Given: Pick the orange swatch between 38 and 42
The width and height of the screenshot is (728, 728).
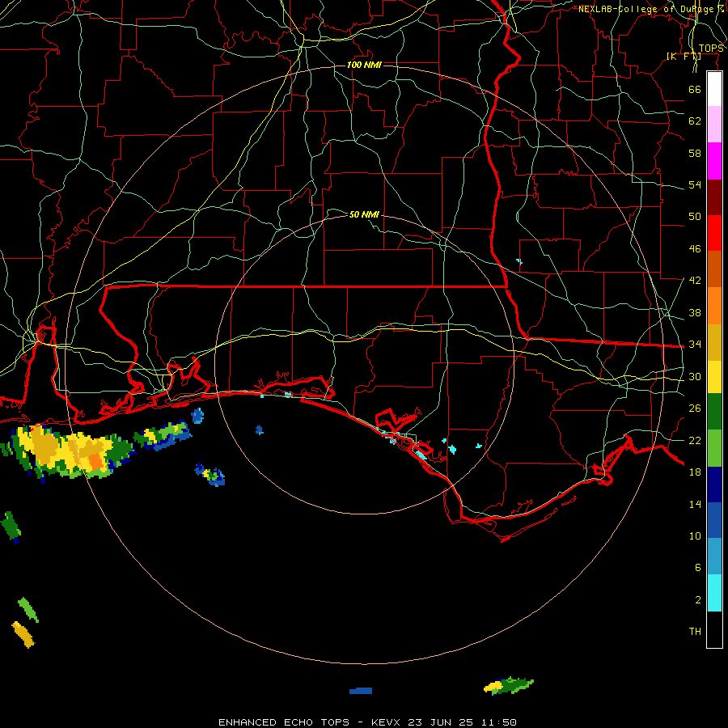Looking at the screenshot, I should pos(714,306).
